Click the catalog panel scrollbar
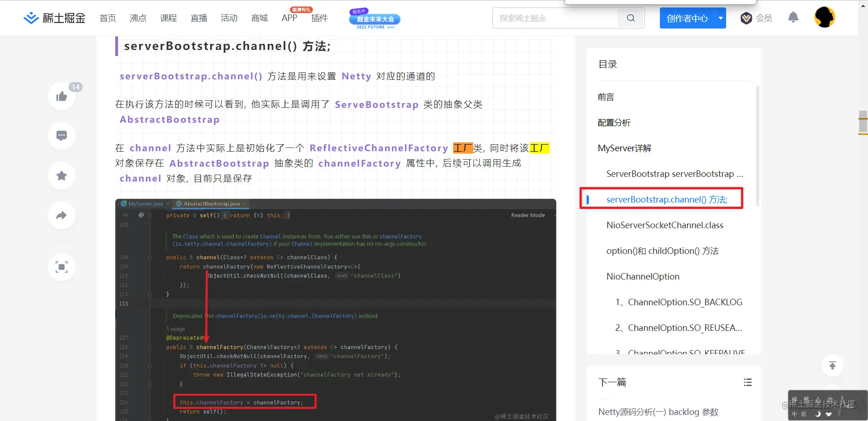The width and height of the screenshot is (868, 421). point(757,146)
